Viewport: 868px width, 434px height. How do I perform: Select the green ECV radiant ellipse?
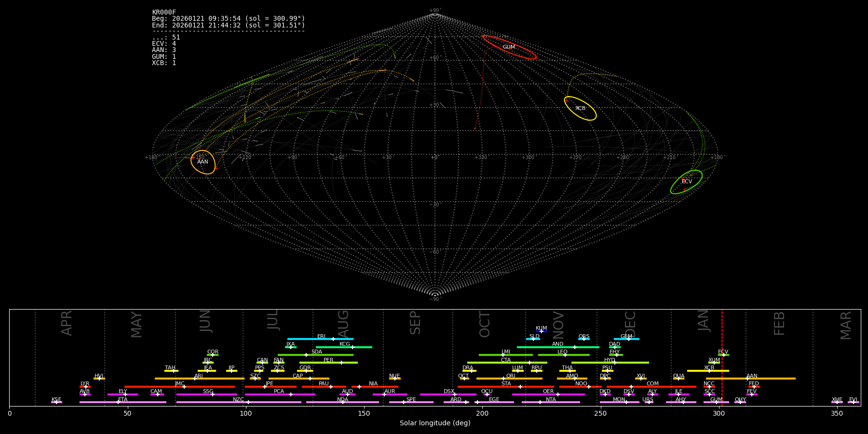(686, 182)
